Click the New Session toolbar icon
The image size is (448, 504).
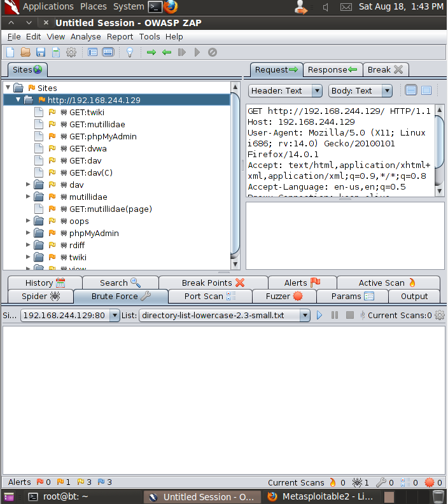point(10,52)
